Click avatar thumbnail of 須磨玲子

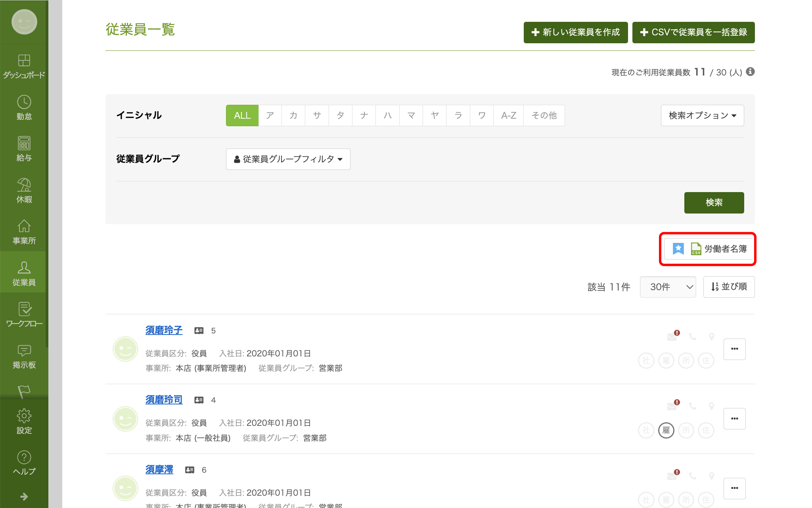click(125, 349)
